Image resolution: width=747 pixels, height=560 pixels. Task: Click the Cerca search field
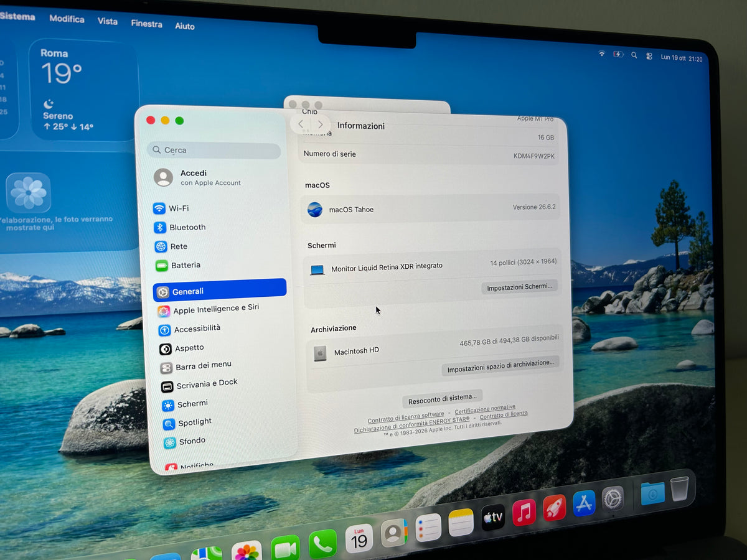pos(214,151)
